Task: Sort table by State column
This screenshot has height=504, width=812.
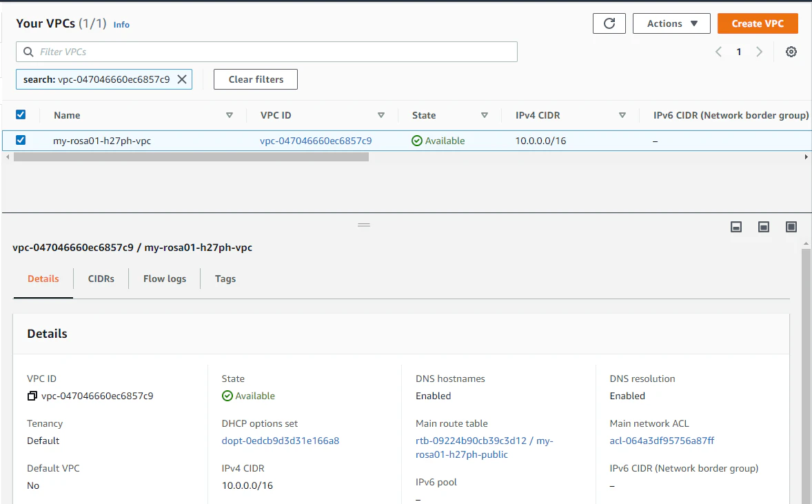Action: (x=485, y=115)
